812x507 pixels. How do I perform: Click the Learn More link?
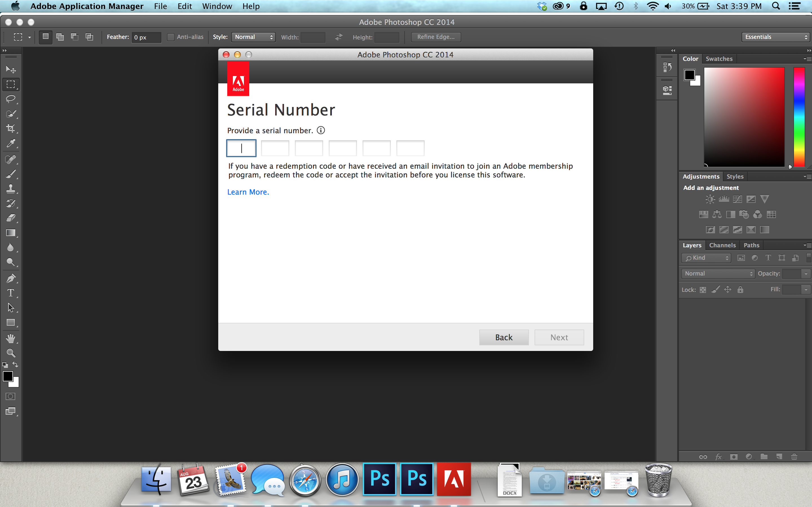248,192
